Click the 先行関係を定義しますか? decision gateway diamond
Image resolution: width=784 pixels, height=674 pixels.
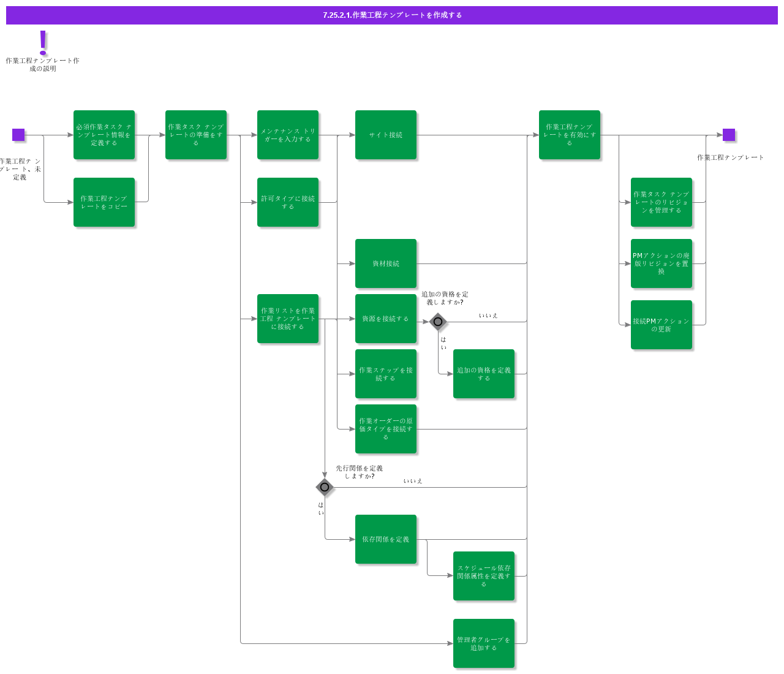[325, 487]
